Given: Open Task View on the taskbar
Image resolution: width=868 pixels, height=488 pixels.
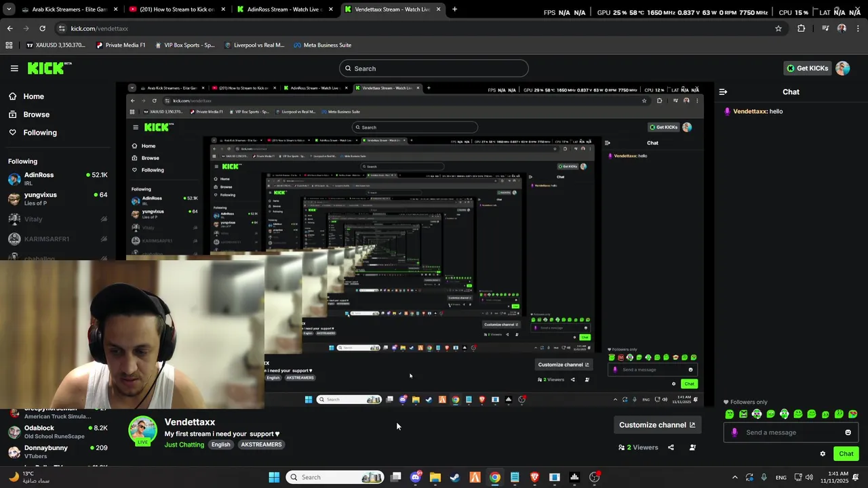Looking at the screenshot, I should point(396,477).
